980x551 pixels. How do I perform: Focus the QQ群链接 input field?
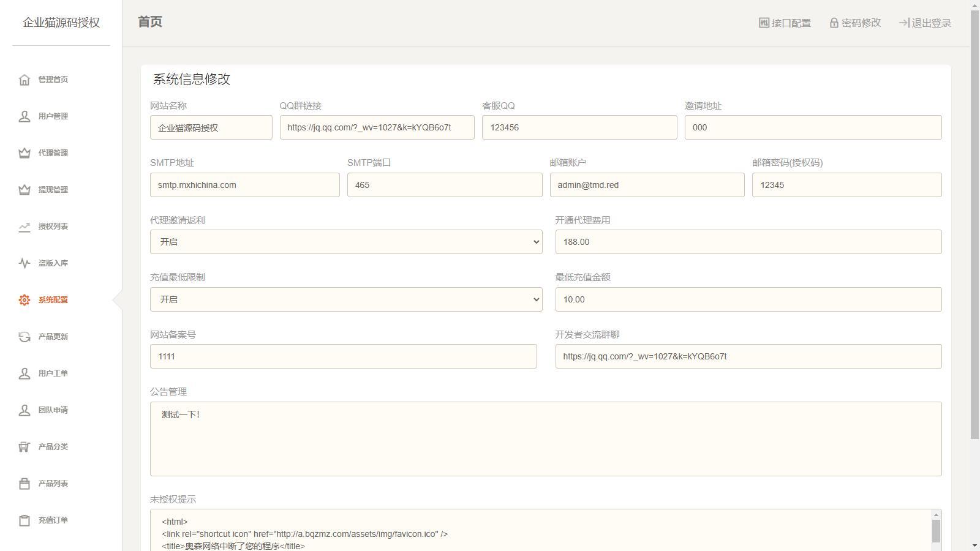tap(377, 127)
